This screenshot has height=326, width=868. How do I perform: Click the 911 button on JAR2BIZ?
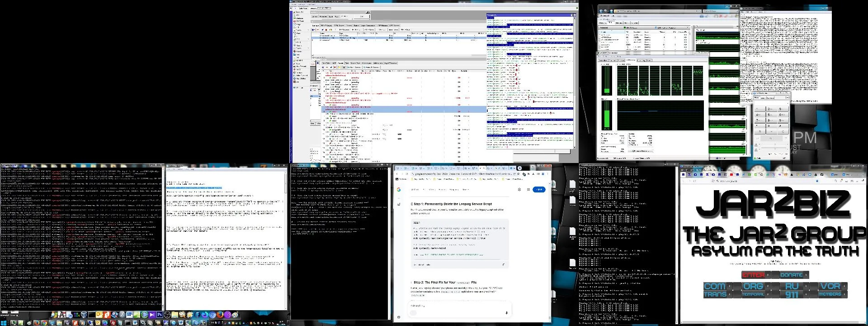(792, 294)
